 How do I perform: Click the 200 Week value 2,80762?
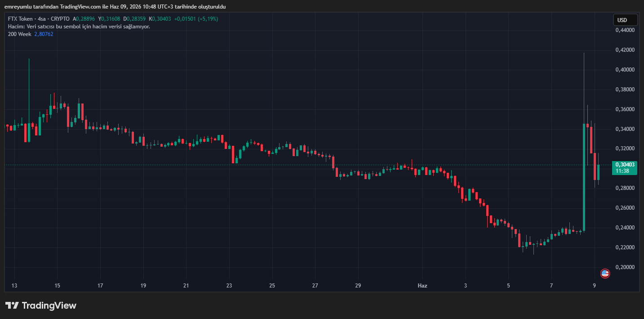coord(44,34)
